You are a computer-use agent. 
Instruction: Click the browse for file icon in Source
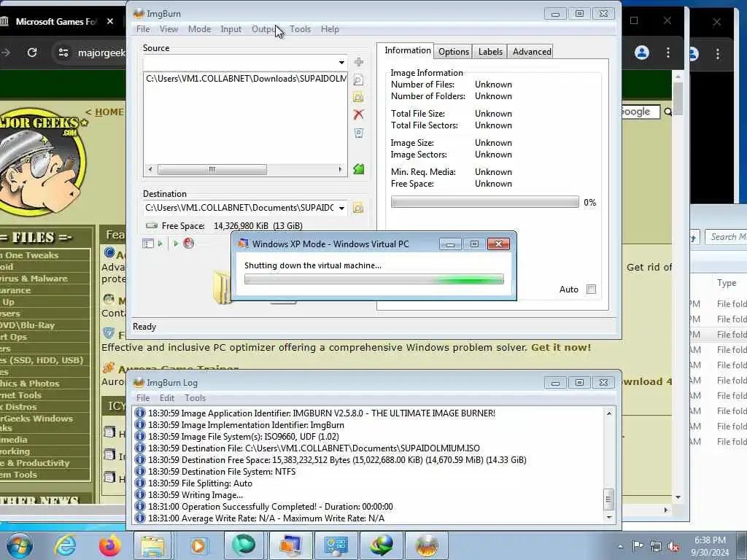click(359, 80)
